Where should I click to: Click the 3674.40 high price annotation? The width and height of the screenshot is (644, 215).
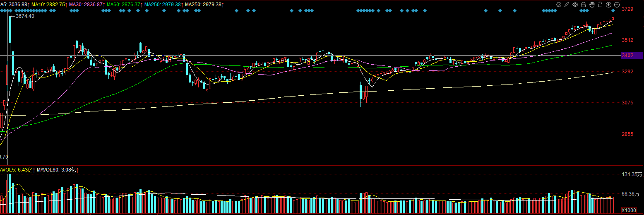(x=25, y=16)
